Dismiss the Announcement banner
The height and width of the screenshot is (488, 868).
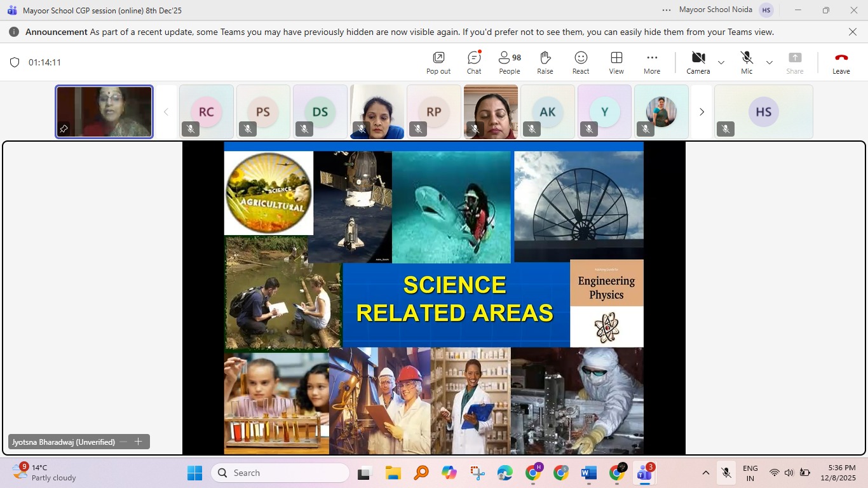pos(853,32)
